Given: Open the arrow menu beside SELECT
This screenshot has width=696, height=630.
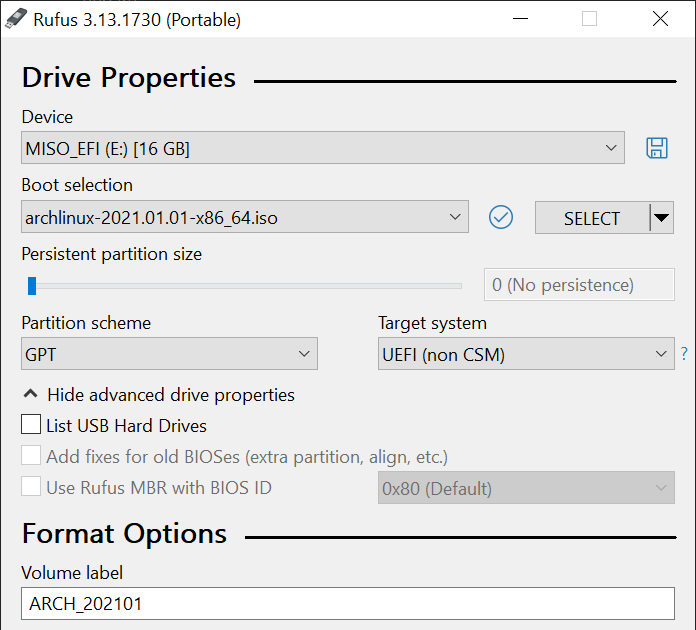Looking at the screenshot, I should click(x=661, y=218).
